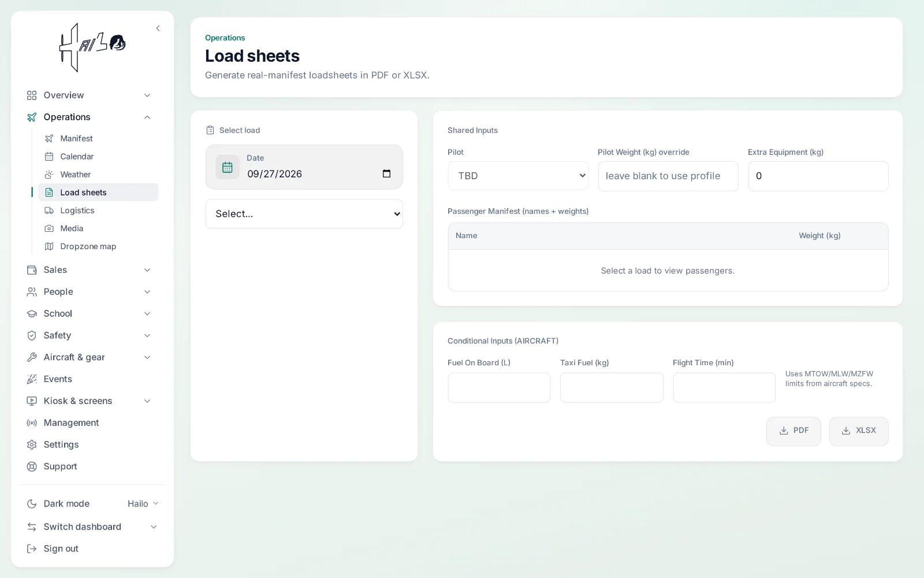Screen dimensions: 924x578
Task: Expand the Overview section
Action: point(90,95)
